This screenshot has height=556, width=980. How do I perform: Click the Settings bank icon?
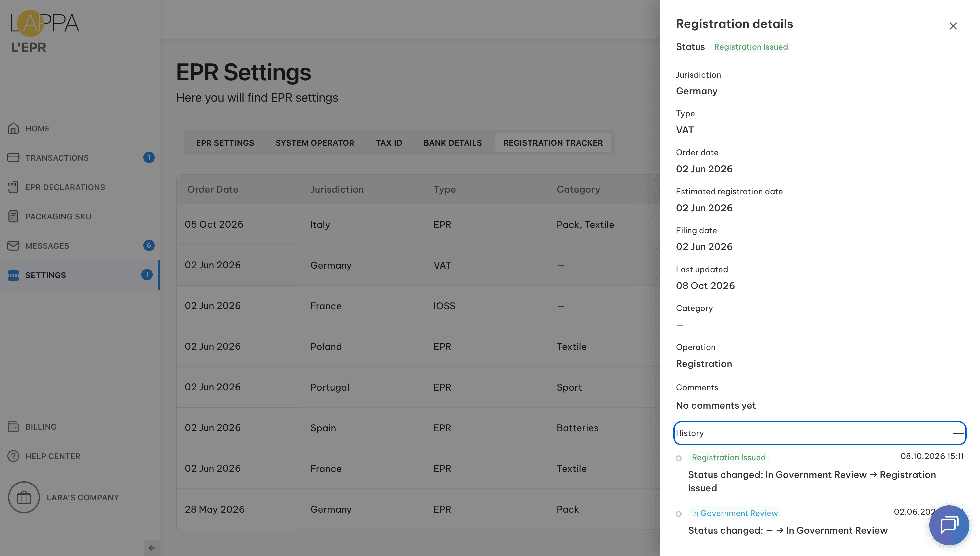(13, 275)
